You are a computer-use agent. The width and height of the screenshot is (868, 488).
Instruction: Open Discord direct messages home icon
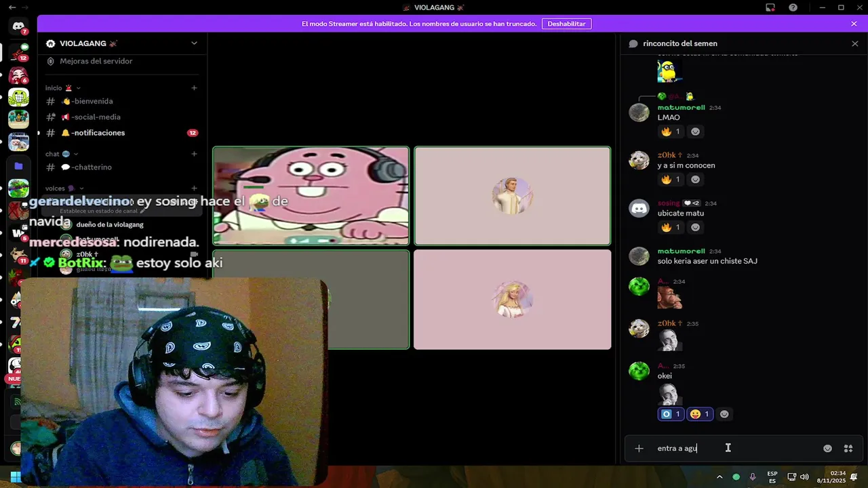pyautogui.click(x=18, y=26)
